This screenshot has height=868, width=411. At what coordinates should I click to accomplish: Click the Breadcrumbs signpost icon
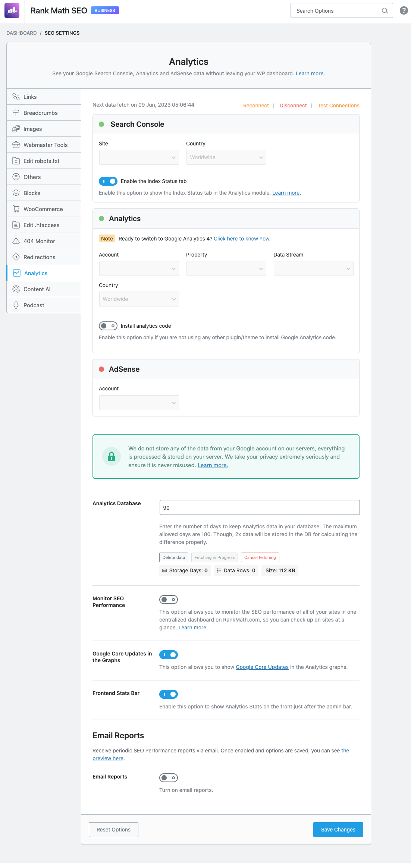[16, 113]
